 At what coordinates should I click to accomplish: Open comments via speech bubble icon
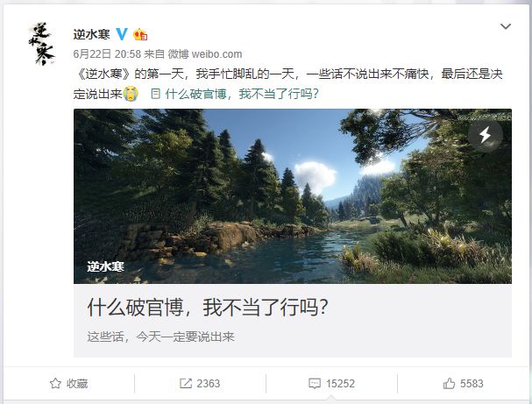pos(314,384)
